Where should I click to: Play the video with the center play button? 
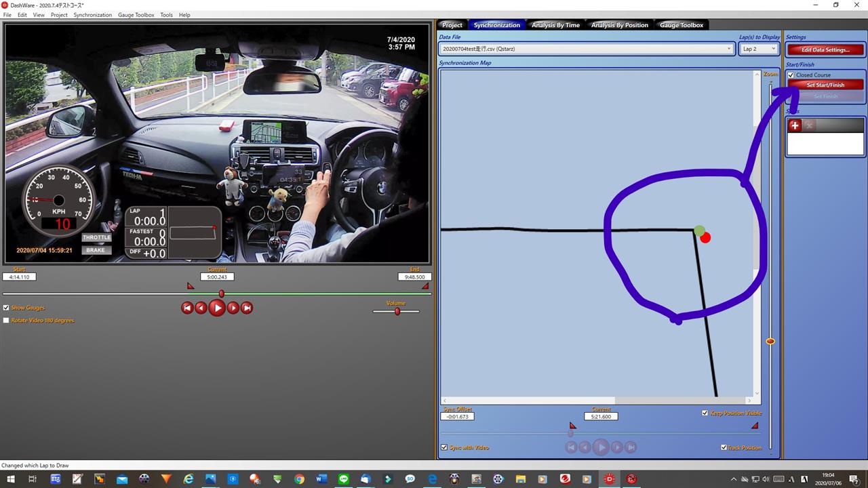pos(217,308)
